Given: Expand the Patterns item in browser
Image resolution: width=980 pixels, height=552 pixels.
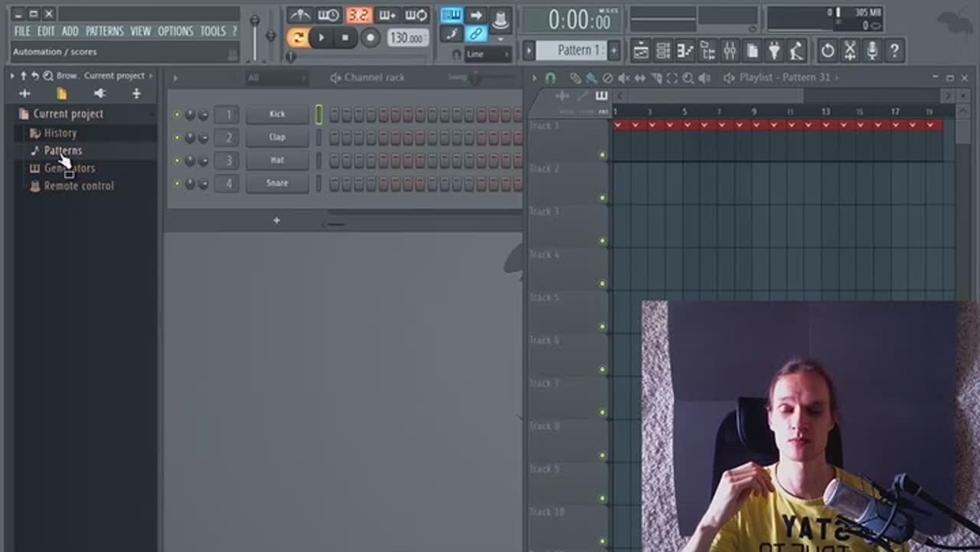Looking at the screenshot, I should click(x=63, y=151).
